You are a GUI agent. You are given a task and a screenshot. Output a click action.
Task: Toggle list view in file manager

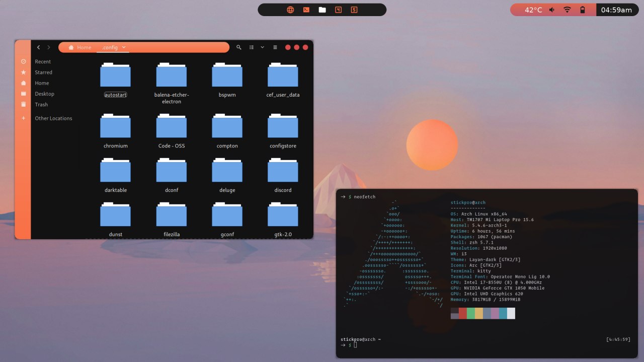(252, 47)
